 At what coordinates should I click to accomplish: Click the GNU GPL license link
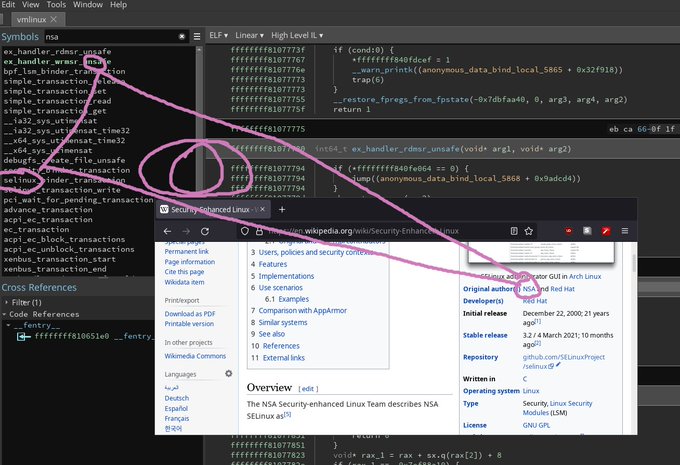pos(536,425)
